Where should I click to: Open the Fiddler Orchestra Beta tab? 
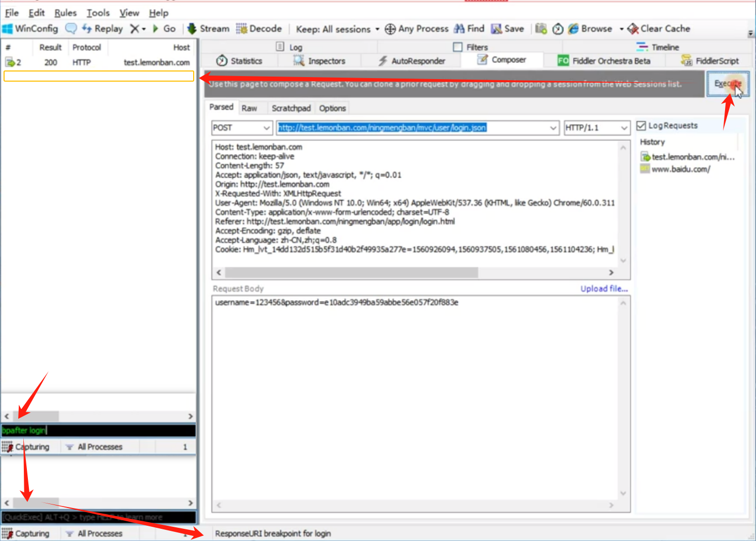[x=604, y=61]
